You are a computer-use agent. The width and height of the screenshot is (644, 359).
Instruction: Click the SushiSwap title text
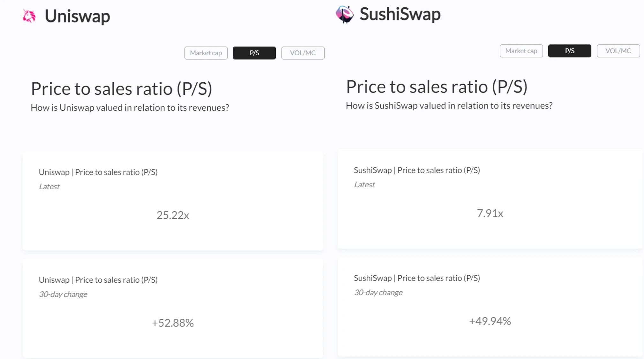click(400, 14)
